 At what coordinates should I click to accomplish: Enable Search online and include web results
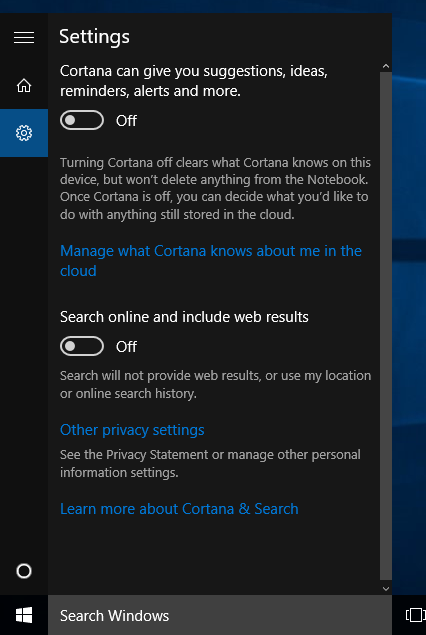(x=82, y=346)
